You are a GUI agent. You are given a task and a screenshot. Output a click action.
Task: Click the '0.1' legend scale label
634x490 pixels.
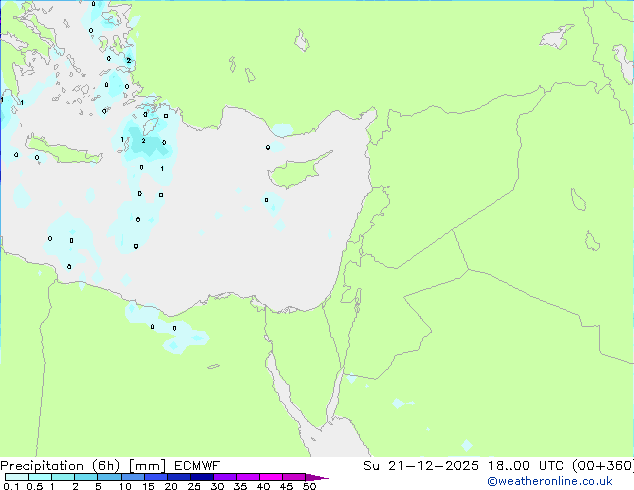(x=11, y=486)
